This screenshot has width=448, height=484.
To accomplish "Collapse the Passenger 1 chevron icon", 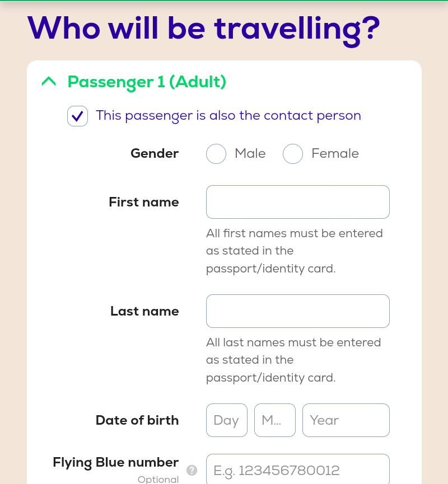I will coord(49,82).
